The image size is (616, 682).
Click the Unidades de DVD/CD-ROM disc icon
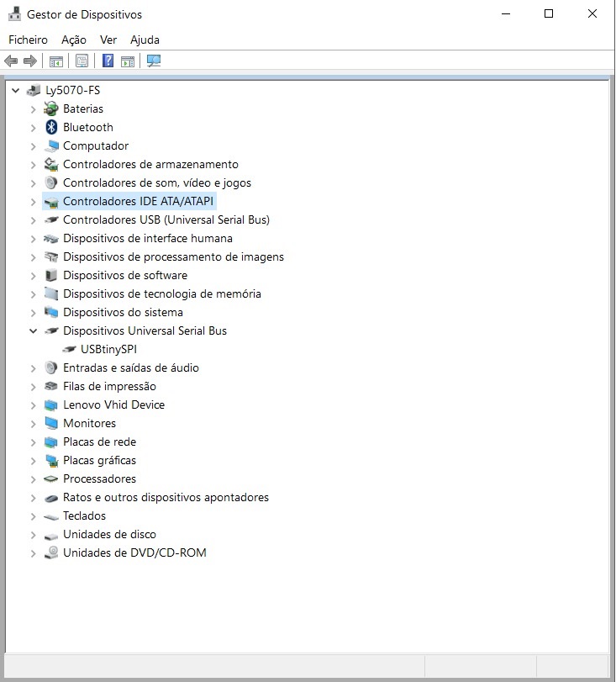(51, 552)
